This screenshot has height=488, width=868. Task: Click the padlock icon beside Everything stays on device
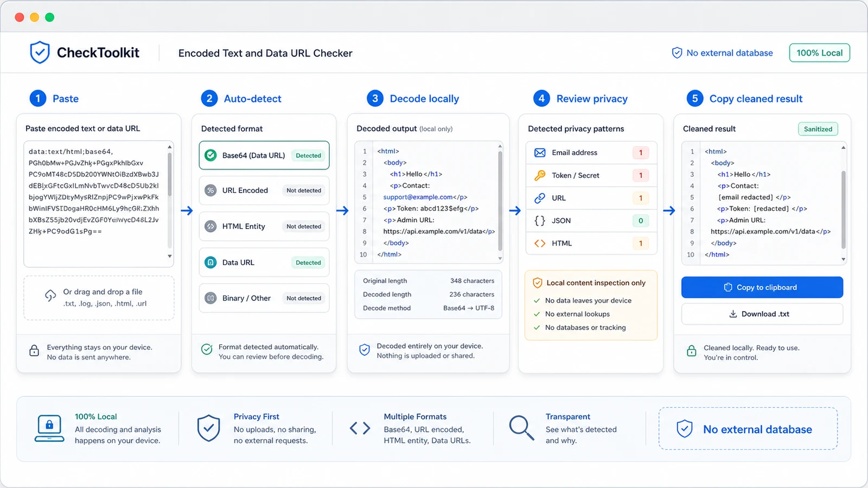[34, 350]
